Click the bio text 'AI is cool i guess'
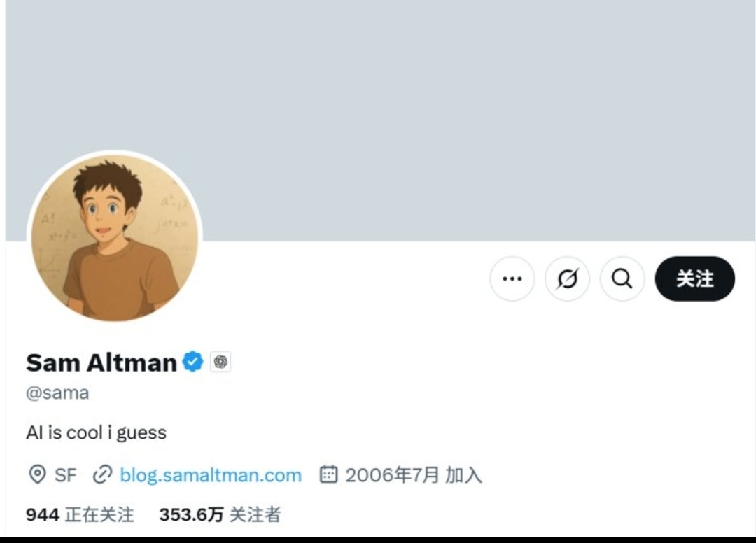Viewport: 756px width, 543px height. pos(97,432)
